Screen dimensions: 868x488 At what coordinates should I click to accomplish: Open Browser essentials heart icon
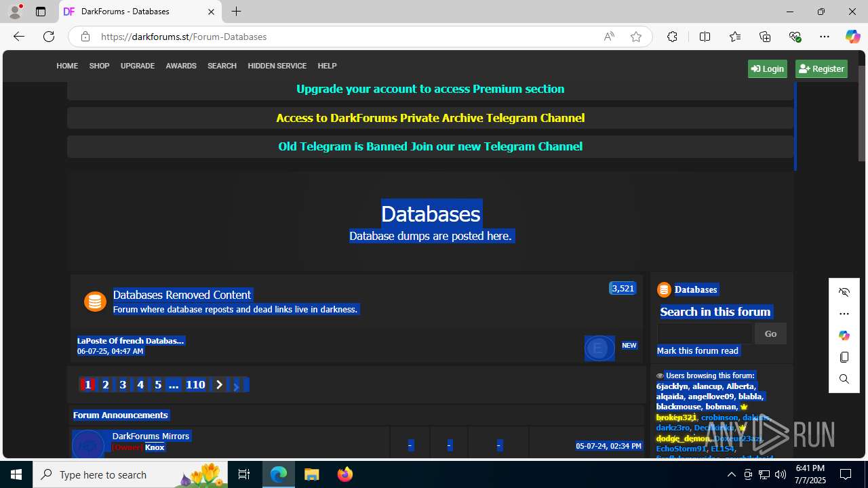tap(795, 37)
